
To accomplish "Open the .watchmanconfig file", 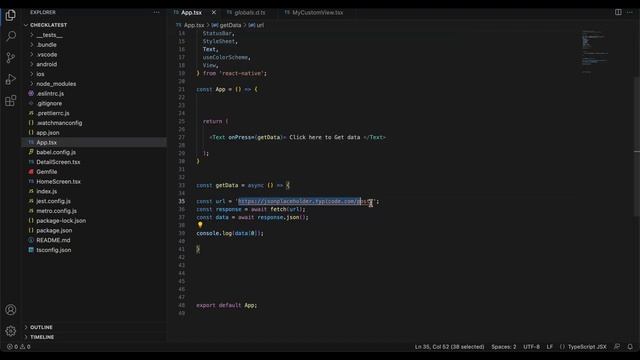I will point(59,123).
